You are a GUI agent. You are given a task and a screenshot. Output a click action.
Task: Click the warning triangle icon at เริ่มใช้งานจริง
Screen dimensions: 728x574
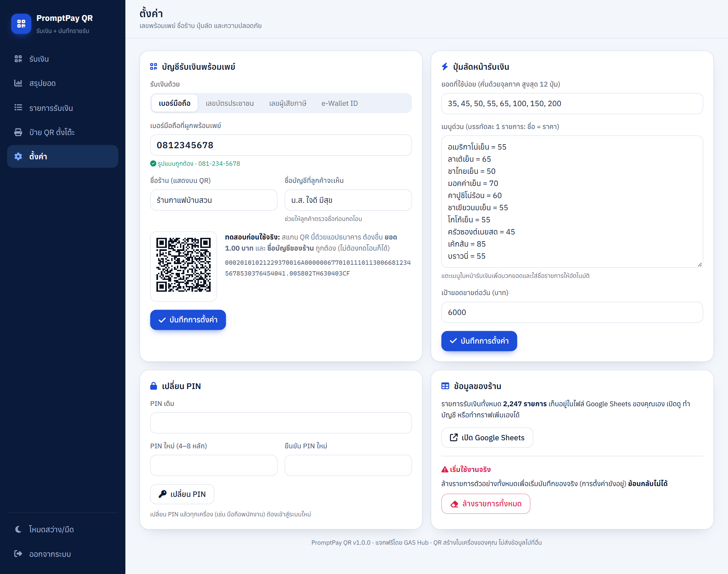[445, 469]
